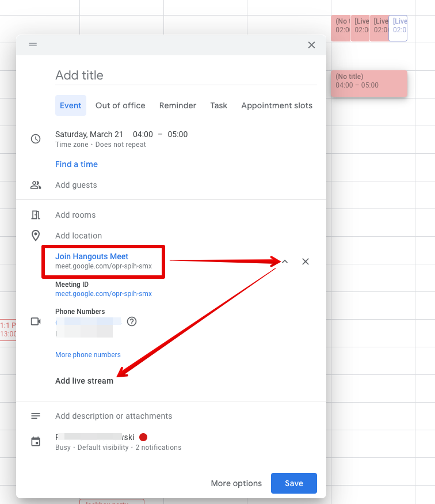Click Add description or attachments
The image size is (435, 504).
[x=114, y=416]
